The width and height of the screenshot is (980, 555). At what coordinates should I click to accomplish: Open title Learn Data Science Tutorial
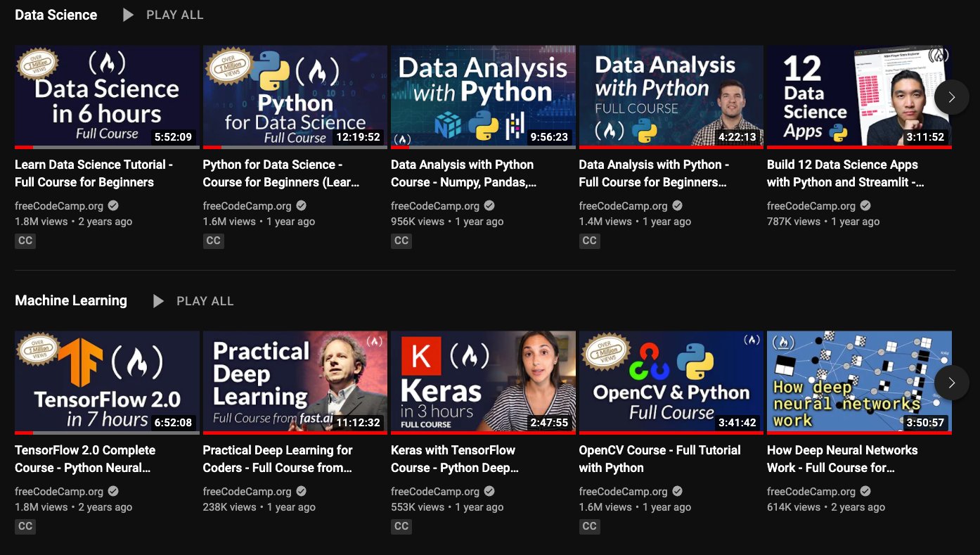[x=94, y=173]
